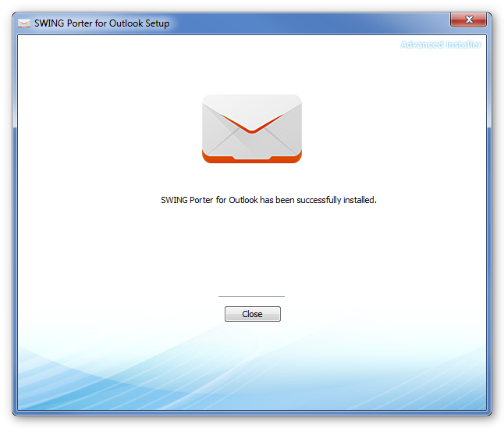Click the successfully installed message text
This screenshot has height=428, width=504.
pyautogui.click(x=268, y=200)
